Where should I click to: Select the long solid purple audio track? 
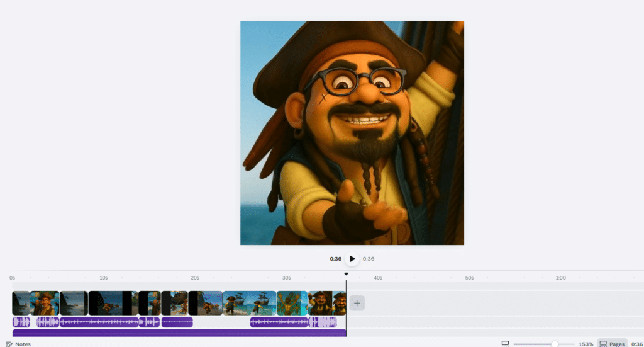click(x=179, y=332)
